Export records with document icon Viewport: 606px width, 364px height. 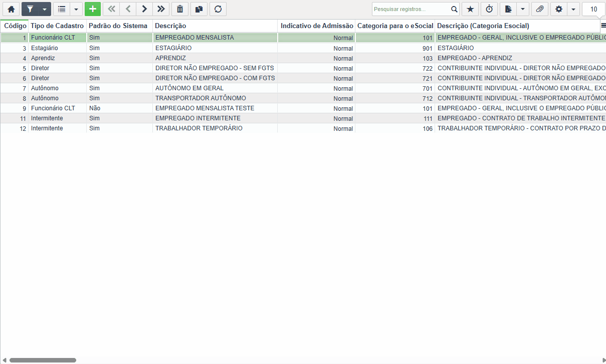point(508,9)
